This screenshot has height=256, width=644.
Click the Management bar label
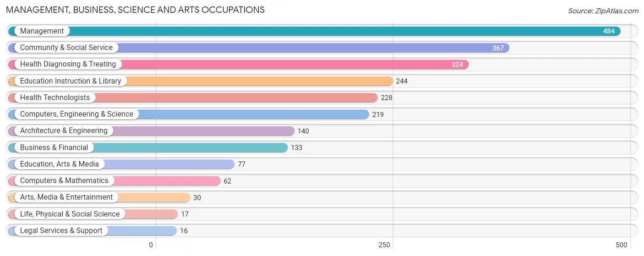pyautogui.click(x=42, y=31)
